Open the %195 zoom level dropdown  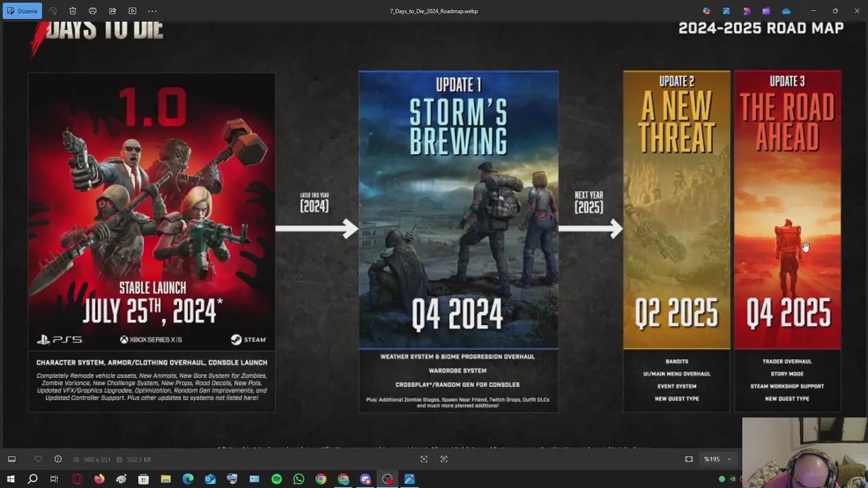pyautogui.click(x=717, y=459)
